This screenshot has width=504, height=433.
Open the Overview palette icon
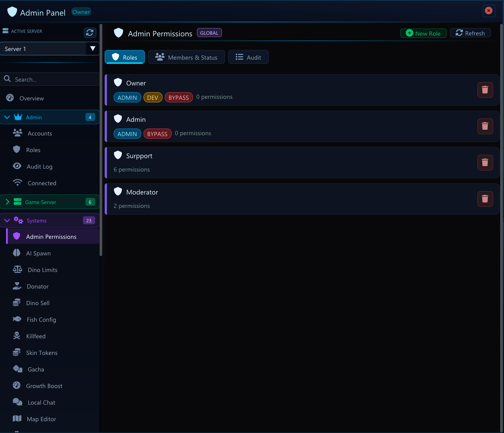(x=10, y=98)
